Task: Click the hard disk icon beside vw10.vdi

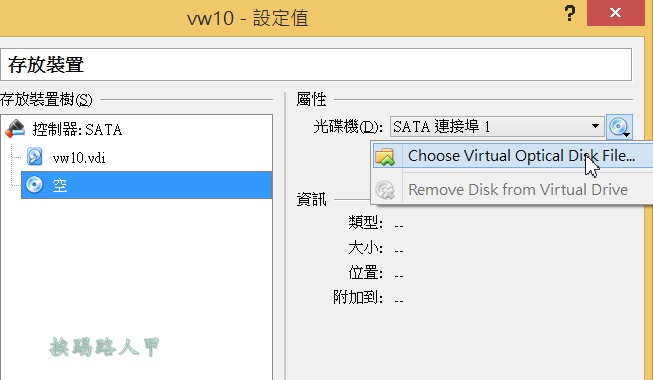Action: 35,157
